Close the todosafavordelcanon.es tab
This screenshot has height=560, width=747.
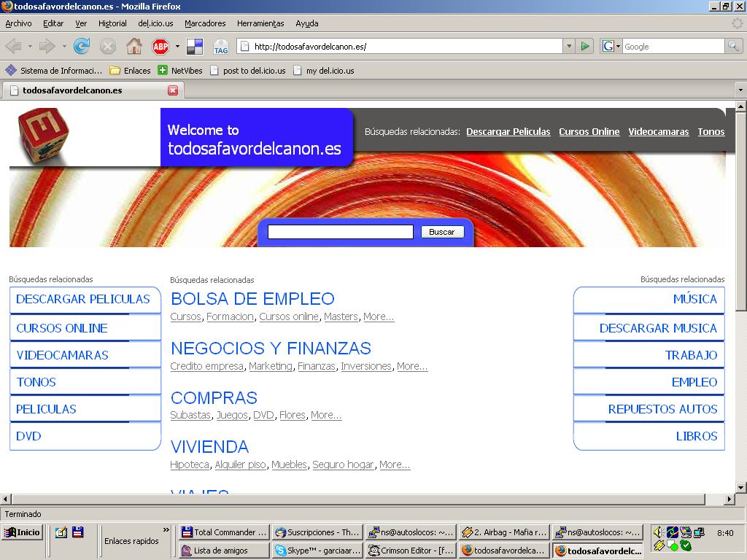click(x=173, y=90)
